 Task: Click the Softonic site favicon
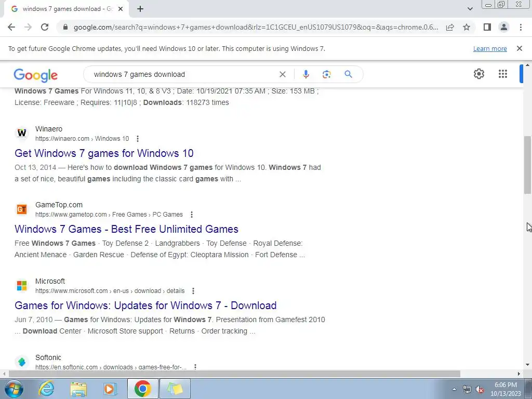pyautogui.click(x=22, y=362)
